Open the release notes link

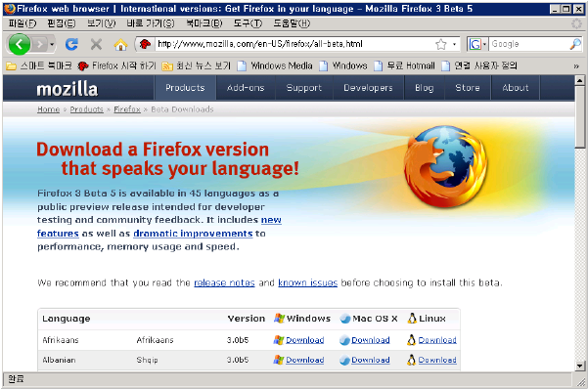(224, 282)
